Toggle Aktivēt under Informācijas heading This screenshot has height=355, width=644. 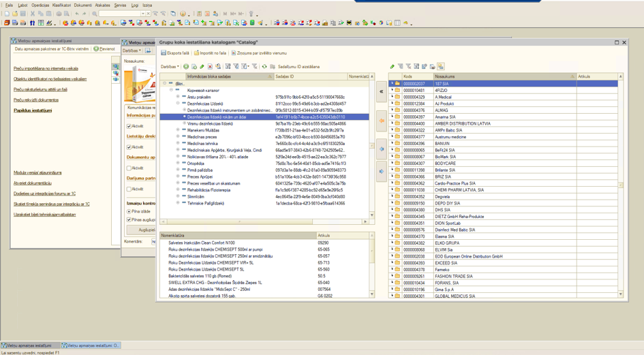(129, 126)
